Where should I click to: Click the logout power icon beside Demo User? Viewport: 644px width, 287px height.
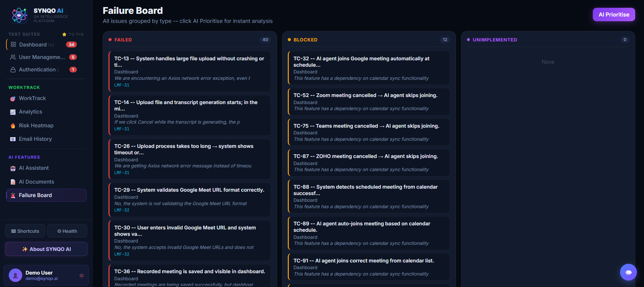point(82,275)
